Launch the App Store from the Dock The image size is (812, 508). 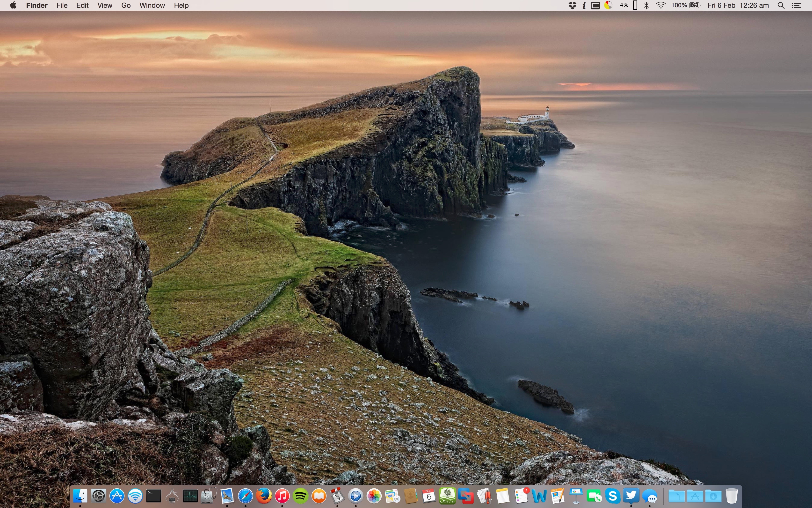click(117, 496)
